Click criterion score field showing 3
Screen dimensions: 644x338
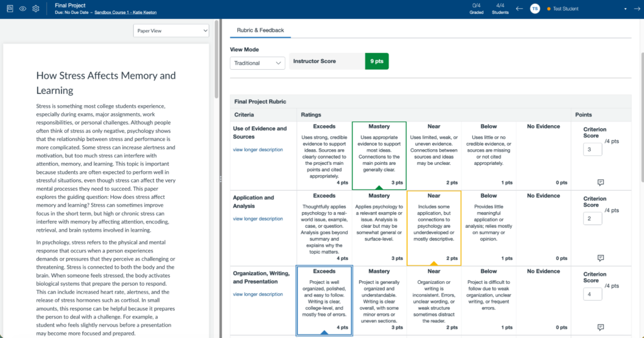(592, 149)
